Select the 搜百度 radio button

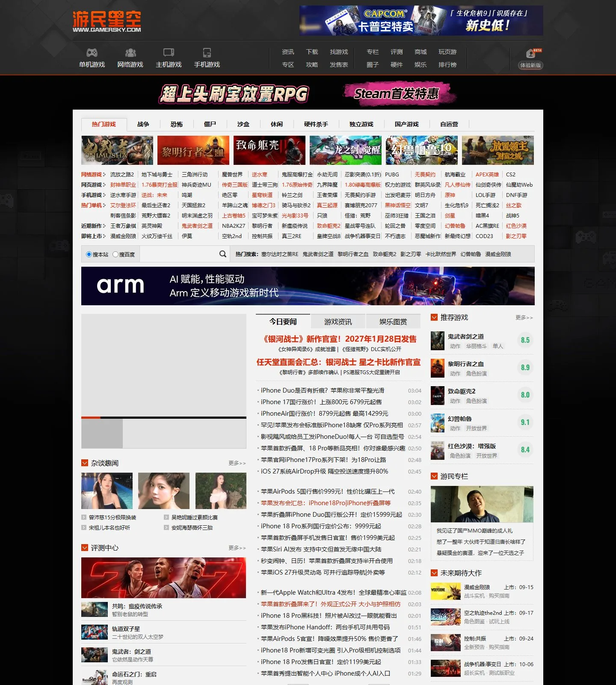[x=115, y=254]
